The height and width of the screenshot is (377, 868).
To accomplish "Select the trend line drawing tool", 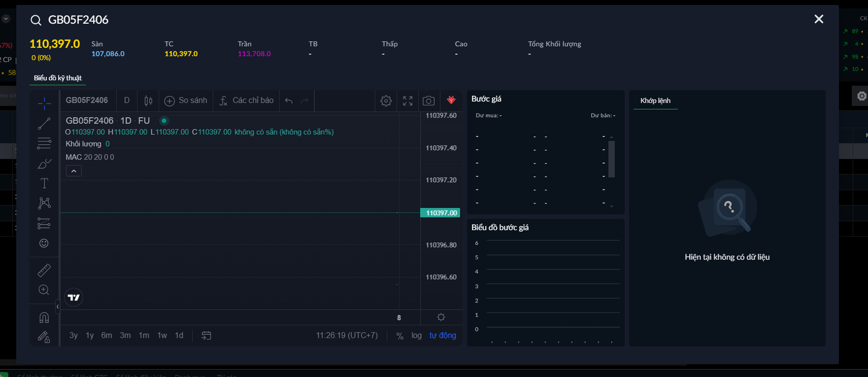I will pyautogui.click(x=44, y=124).
